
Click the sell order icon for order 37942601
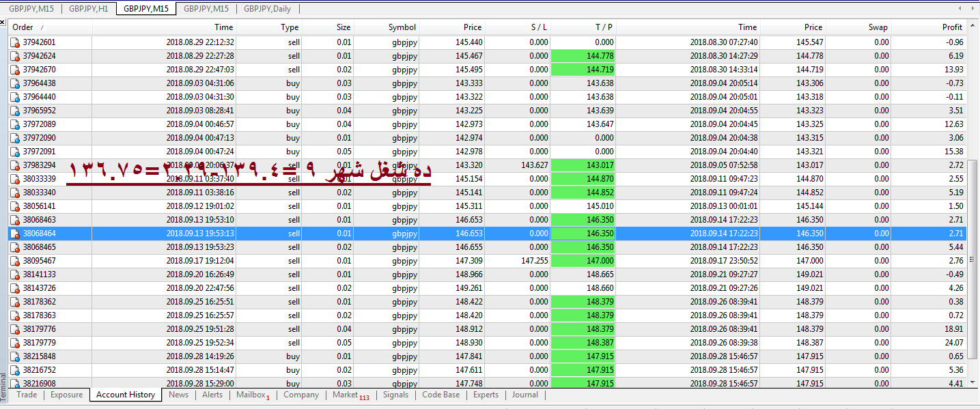point(14,42)
